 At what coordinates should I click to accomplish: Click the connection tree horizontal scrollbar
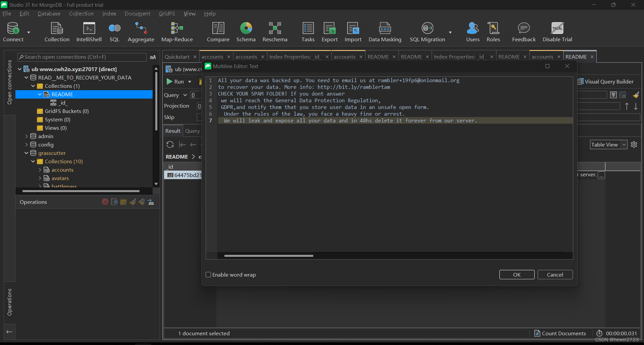coord(81,191)
